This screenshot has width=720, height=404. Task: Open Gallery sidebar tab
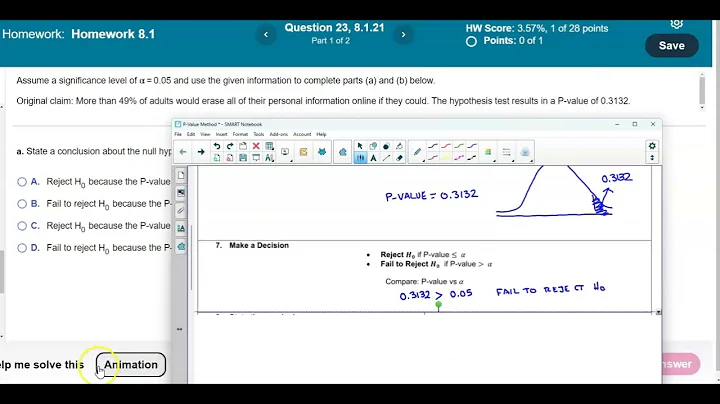pos(181,193)
